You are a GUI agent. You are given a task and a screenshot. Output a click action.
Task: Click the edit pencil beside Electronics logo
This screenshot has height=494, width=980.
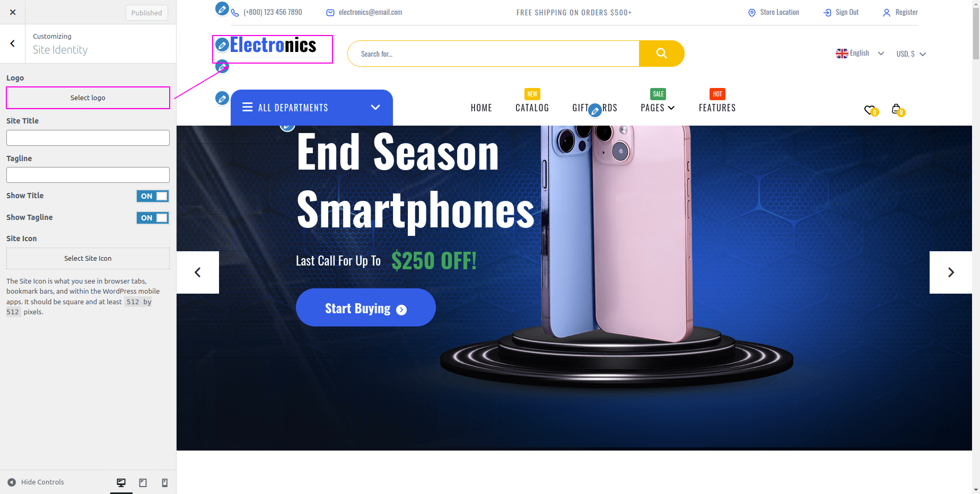click(222, 46)
